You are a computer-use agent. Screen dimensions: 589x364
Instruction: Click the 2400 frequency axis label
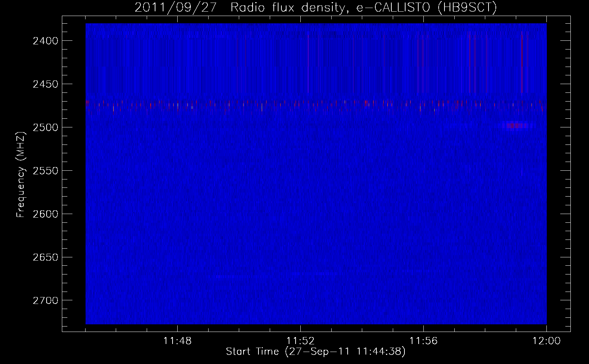[x=46, y=41]
